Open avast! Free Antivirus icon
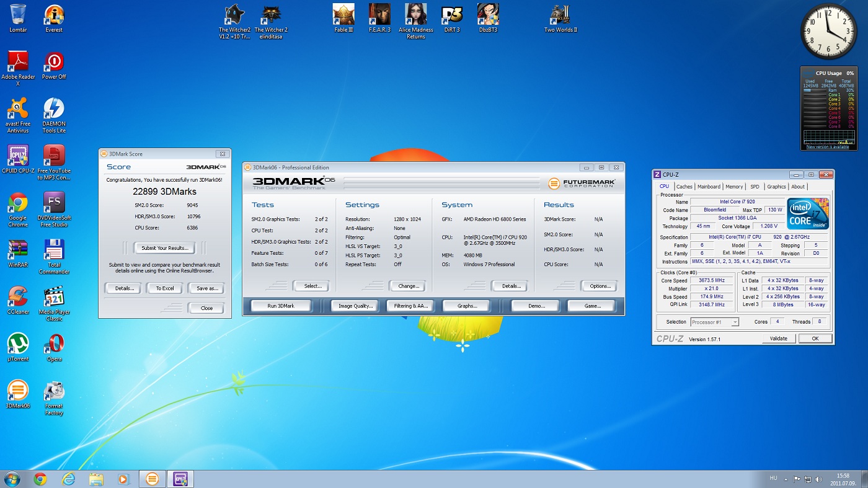 (18, 115)
